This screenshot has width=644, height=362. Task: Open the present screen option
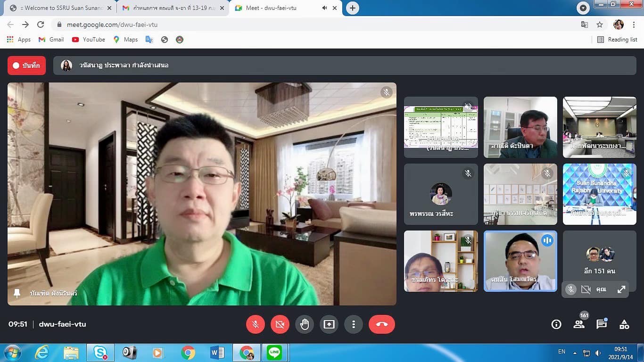[329, 324]
